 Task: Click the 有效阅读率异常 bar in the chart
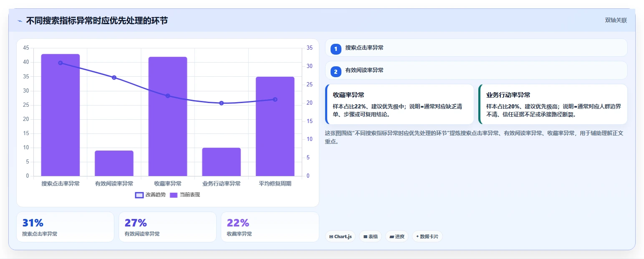point(114,163)
